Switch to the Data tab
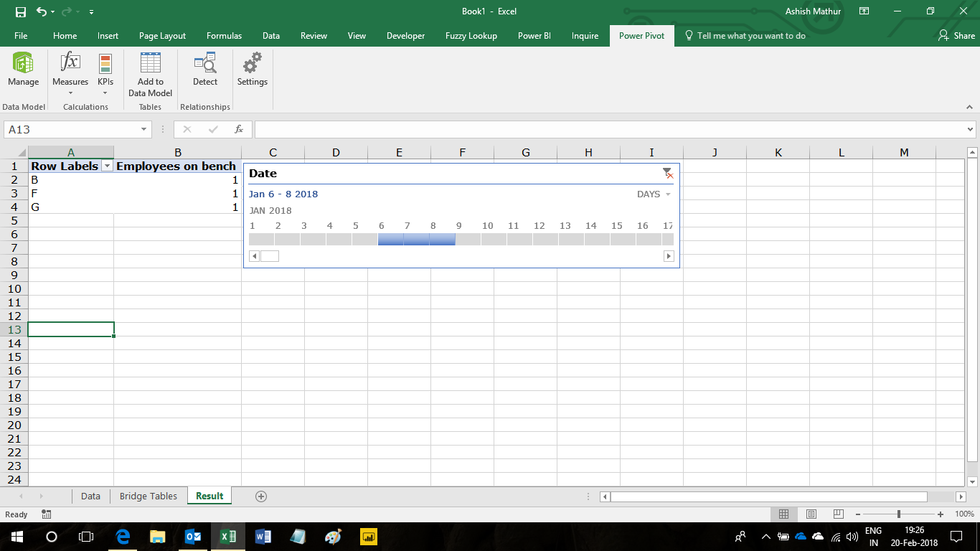Screen dimensions: 980x551 (x=270, y=36)
